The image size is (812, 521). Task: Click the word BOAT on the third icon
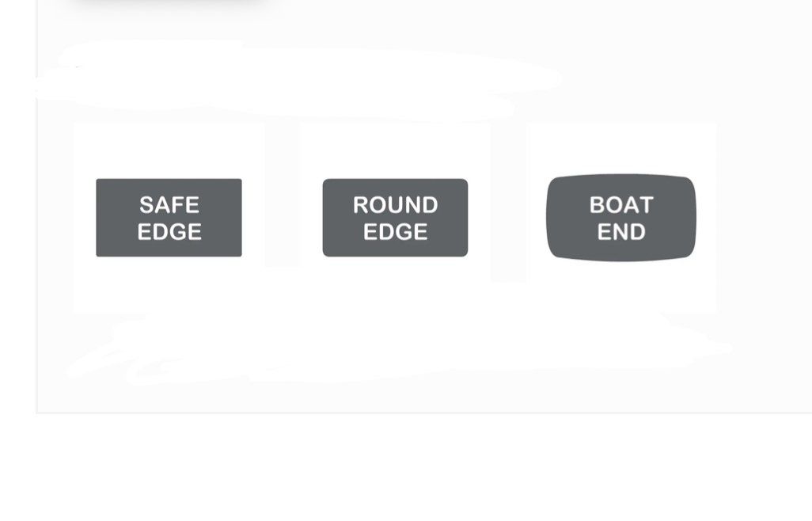pos(621,205)
